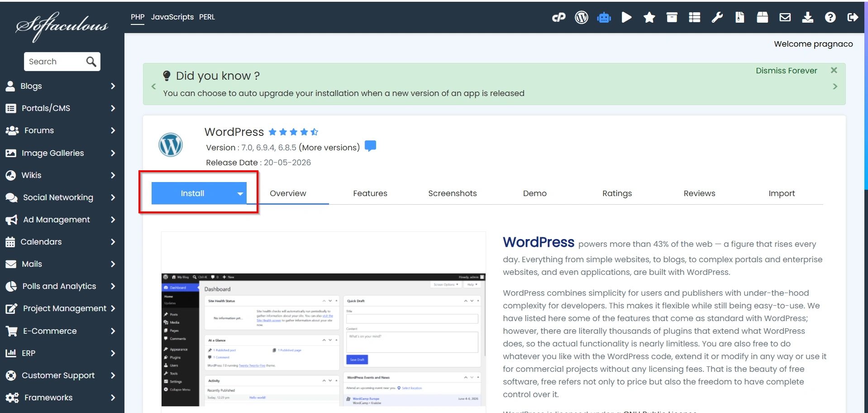Switch to the JavaScripts tab
The image size is (868, 413).
point(172,17)
